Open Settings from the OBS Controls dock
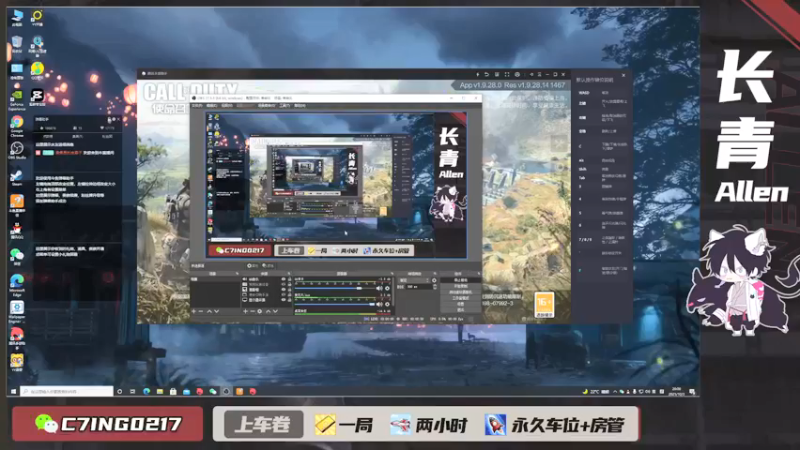The height and width of the screenshot is (450, 800). tap(461, 304)
